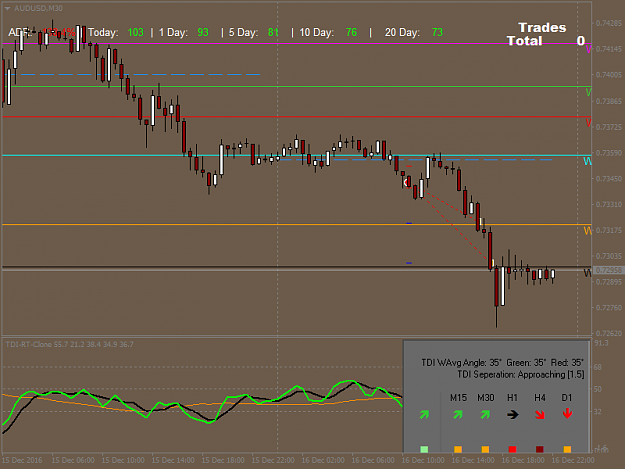Click the bright red square below H1
The height and width of the screenshot is (469, 625).
click(513, 449)
